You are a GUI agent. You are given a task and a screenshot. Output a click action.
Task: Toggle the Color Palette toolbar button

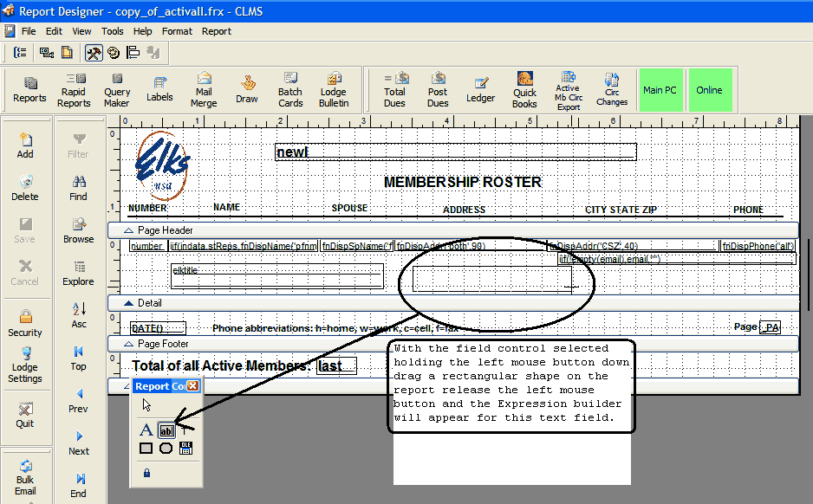click(x=114, y=53)
